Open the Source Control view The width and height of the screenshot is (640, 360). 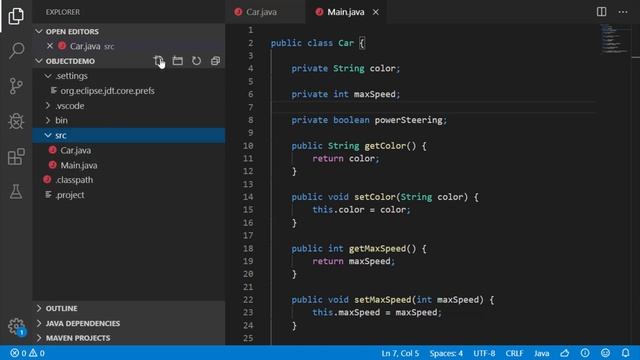click(x=16, y=86)
